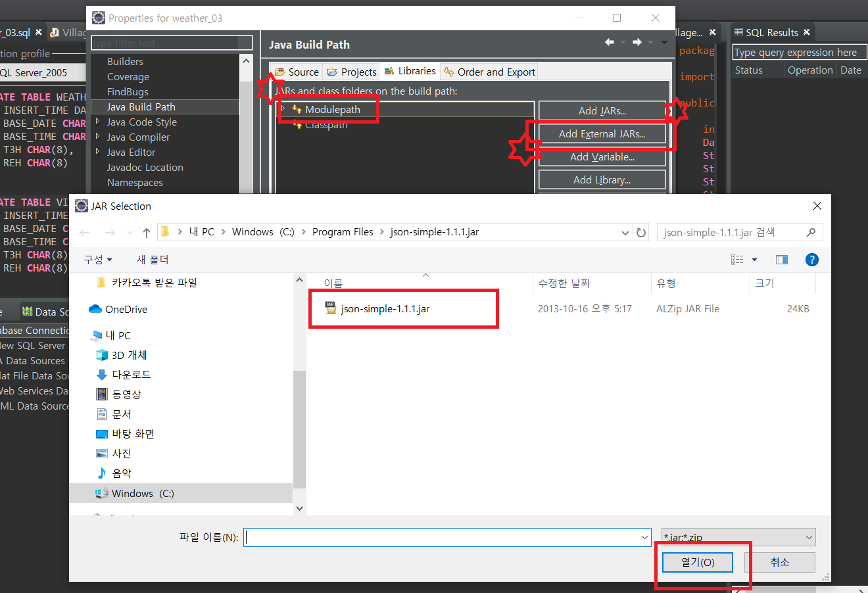Click Add JARs... button
The height and width of the screenshot is (593, 868).
click(602, 110)
